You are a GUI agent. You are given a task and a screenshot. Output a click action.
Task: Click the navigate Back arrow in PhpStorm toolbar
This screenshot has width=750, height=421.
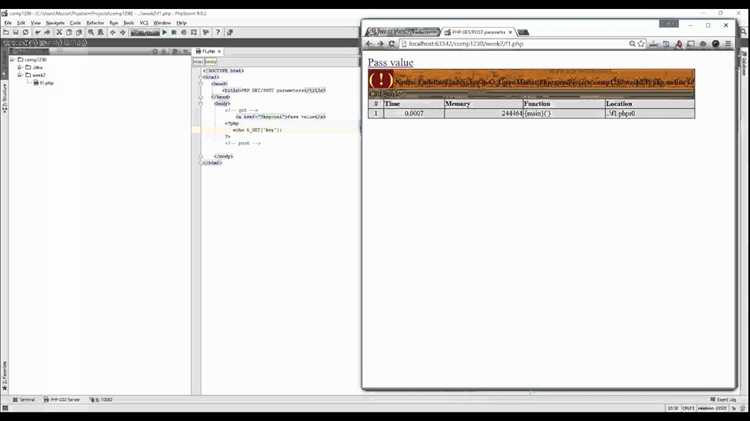112,32
